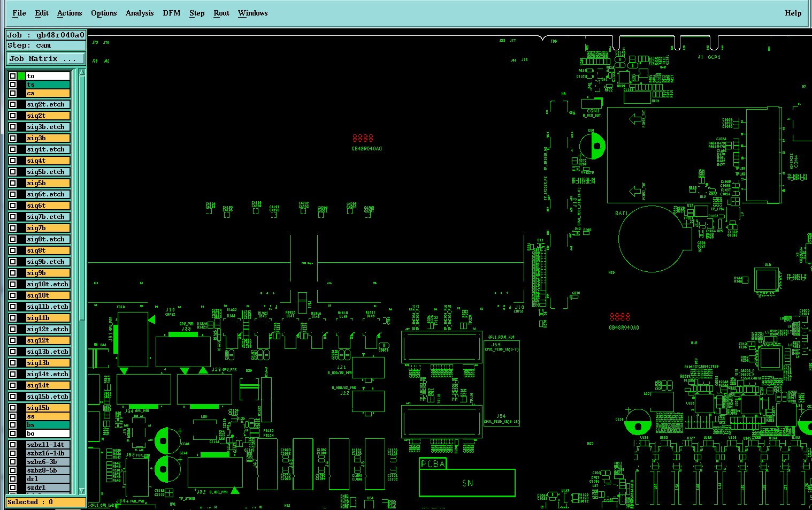Open the Analysis menu
Screen dimensions: 812x510
coord(140,13)
